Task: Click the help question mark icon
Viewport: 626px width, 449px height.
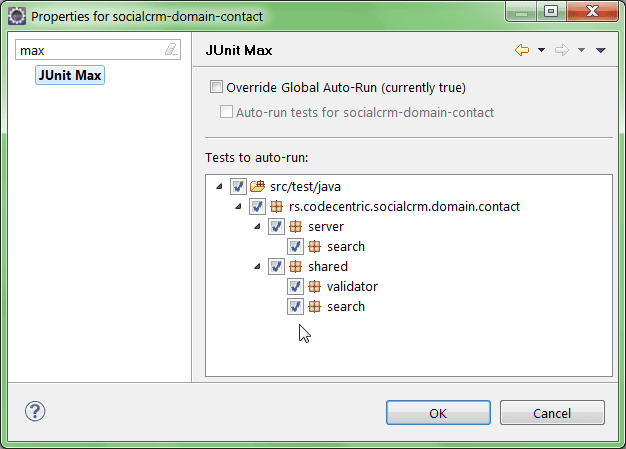Action: point(35,411)
